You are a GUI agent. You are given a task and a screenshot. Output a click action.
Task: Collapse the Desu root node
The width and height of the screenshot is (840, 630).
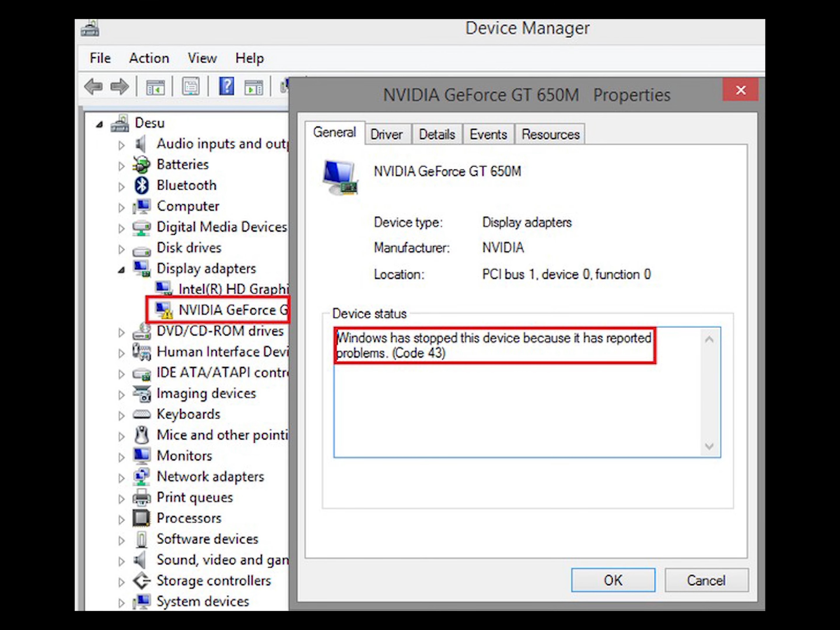click(x=99, y=124)
